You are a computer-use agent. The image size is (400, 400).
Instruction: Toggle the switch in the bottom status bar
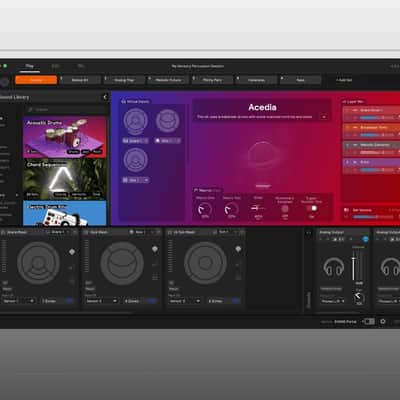coord(369,321)
